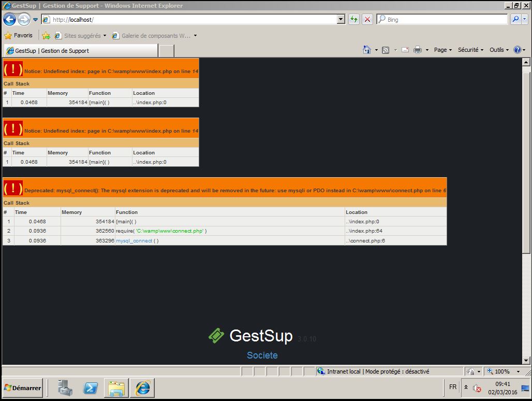This screenshot has width=532, height=401.
Task: Open Sites suggérés link
Action: tap(80, 36)
